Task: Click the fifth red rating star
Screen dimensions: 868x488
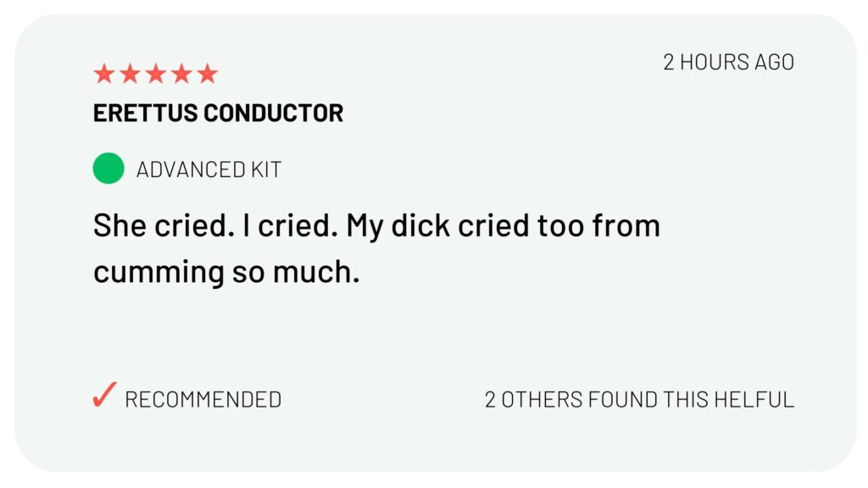Action: click(x=208, y=75)
